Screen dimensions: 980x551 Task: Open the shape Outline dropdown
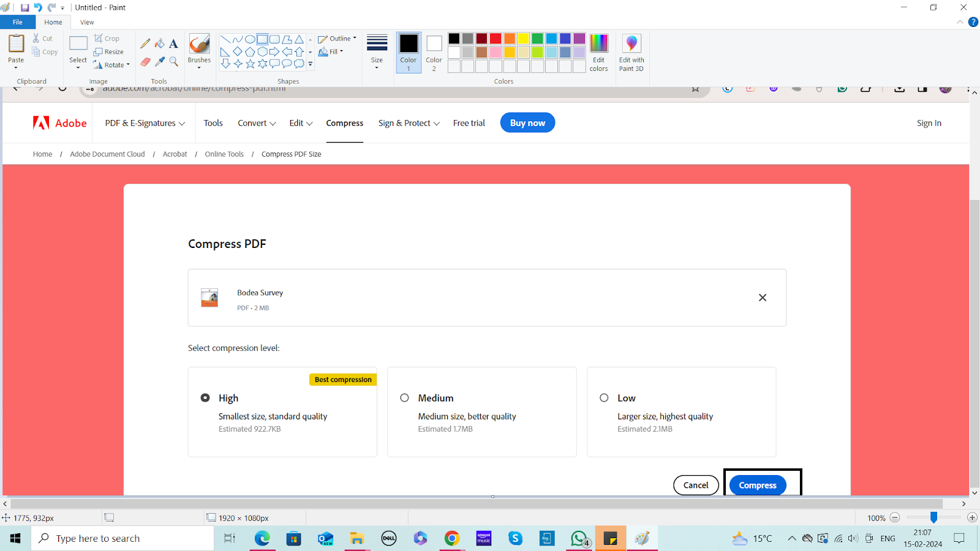click(337, 39)
